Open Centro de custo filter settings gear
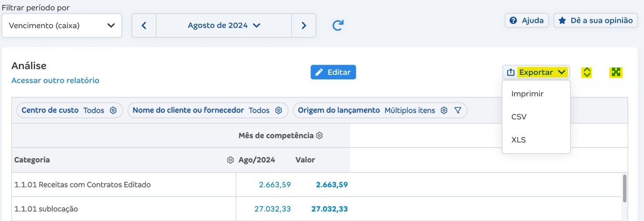The height and width of the screenshot is (221, 644). click(x=113, y=110)
